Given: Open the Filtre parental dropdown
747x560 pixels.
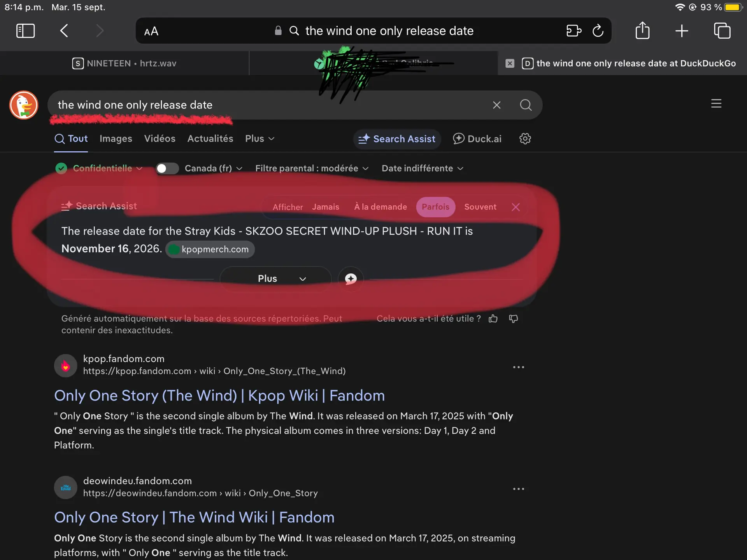Looking at the screenshot, I should (312, 168).
